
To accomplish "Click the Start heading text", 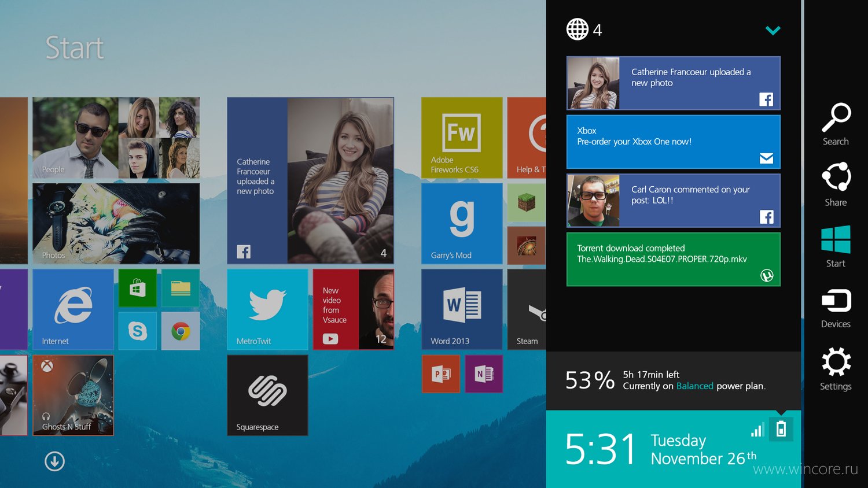I will [75, 47].
